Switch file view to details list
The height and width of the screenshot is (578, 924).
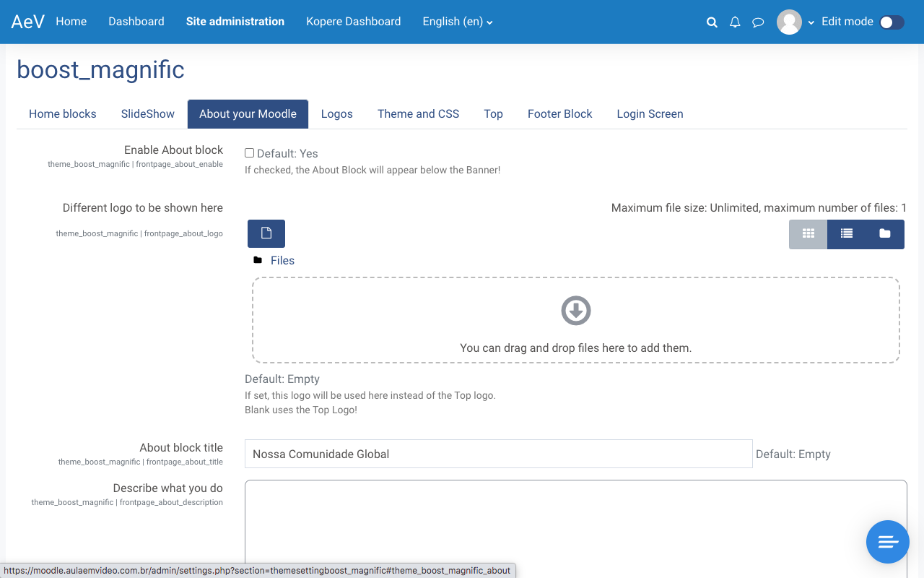[x=846, y=234]
